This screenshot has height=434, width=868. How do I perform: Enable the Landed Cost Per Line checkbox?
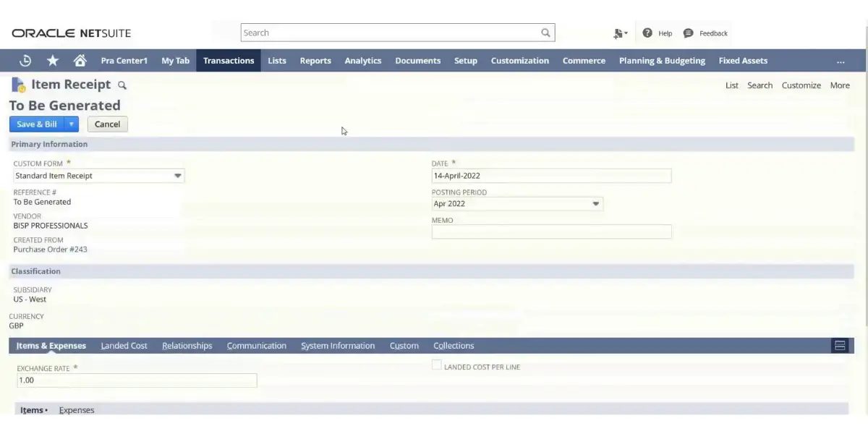437,366
